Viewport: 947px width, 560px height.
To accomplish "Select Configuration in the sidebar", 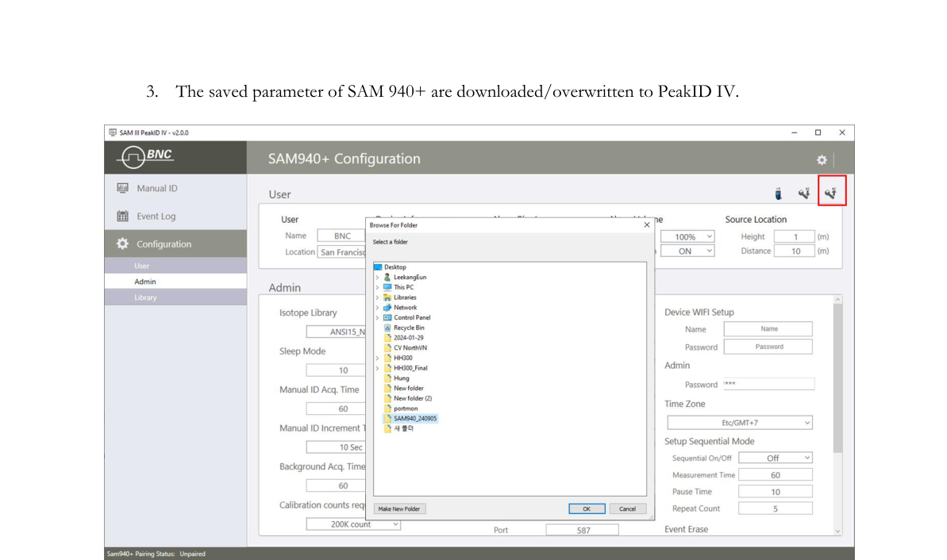I will click(175, 244).
